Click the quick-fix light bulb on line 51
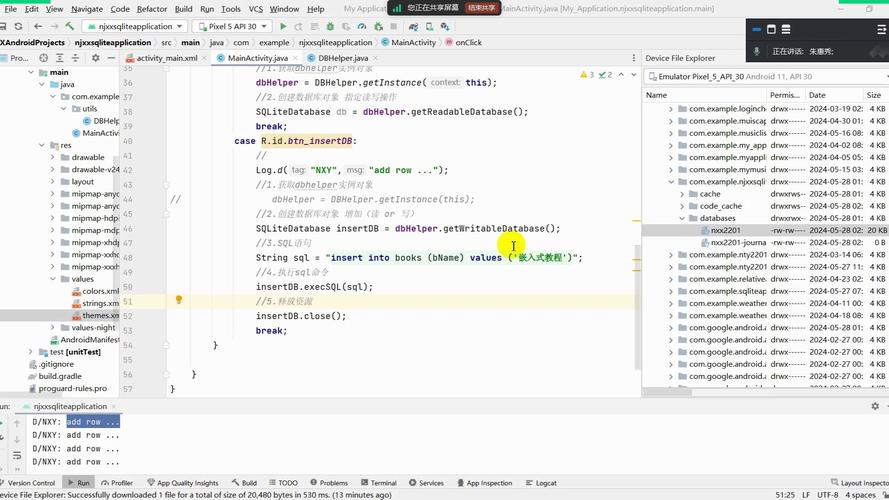Screen dimensions: 889x500 (x=179, y=299)
